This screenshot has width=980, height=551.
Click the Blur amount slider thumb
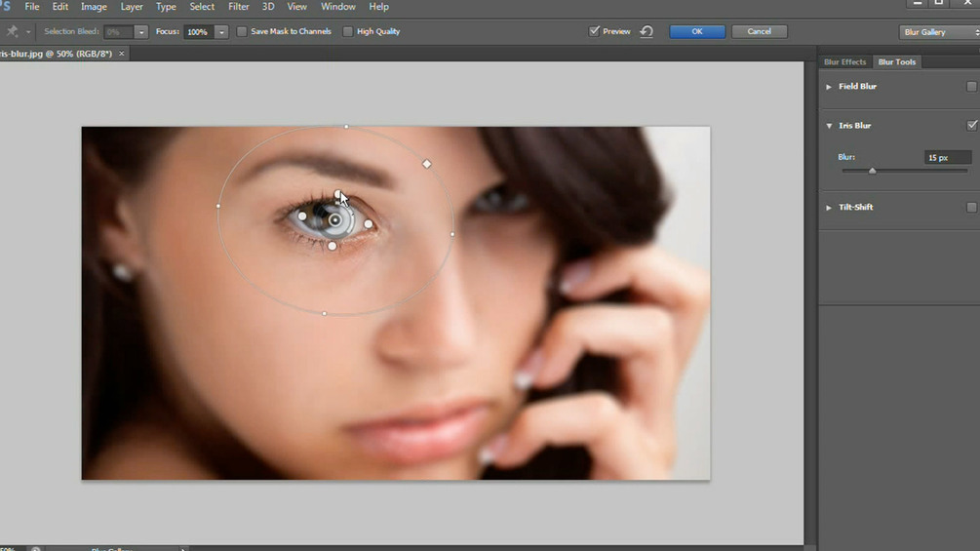[873, 171]
